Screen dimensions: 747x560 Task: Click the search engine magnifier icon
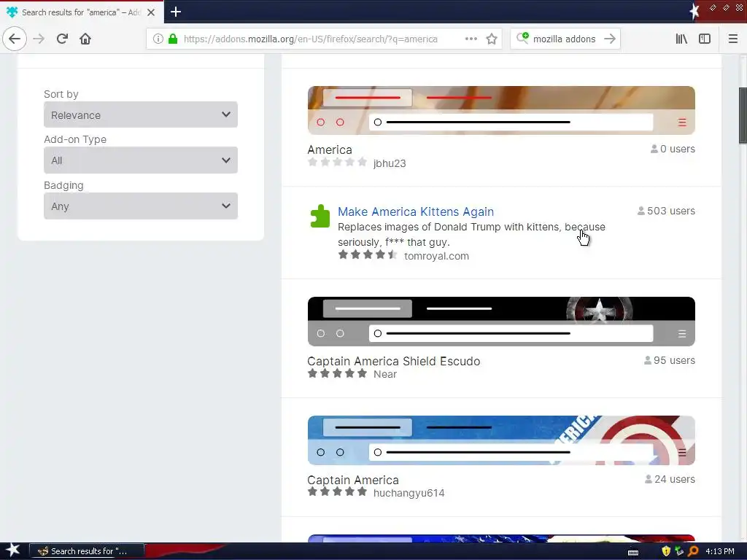pos(522,38)
